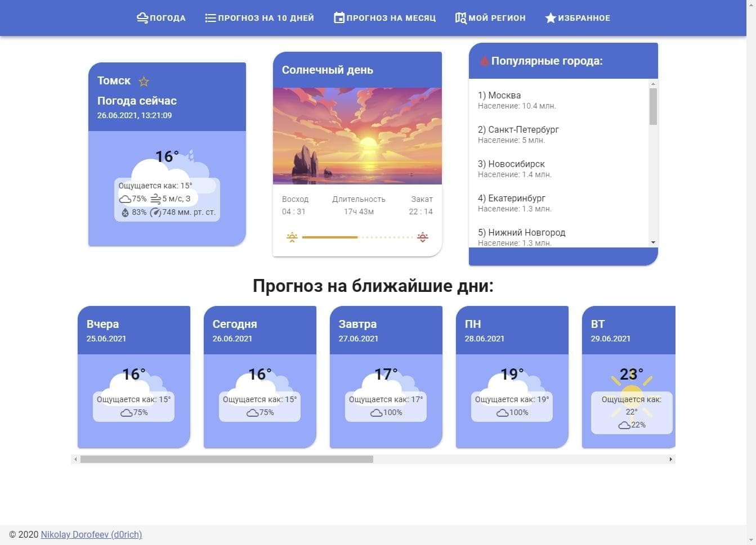The height and width of the screenshot is (545, 756).
Task: Click the daylight duration progress bar
Action: pos(357,237)
